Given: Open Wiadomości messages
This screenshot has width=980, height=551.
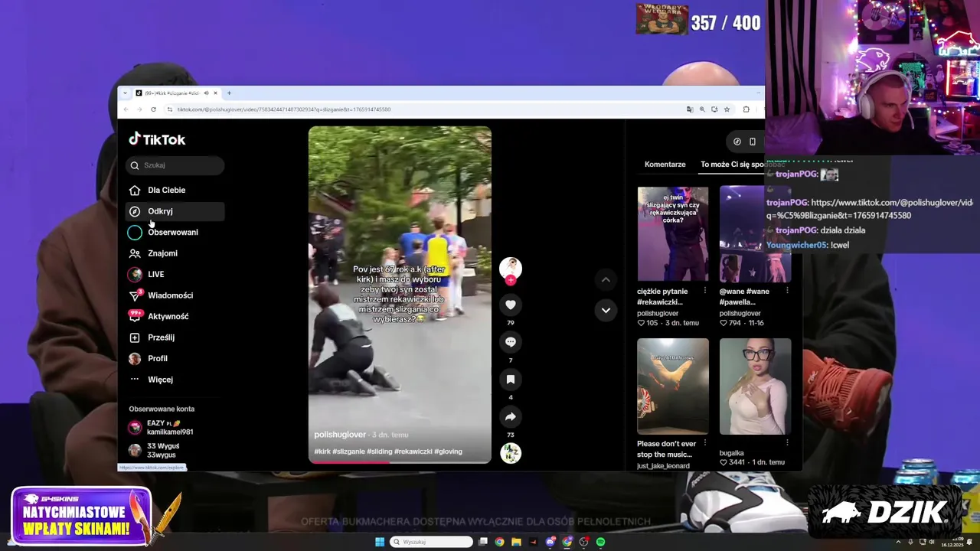Looking at the screenshot, I should [x=175, y=295].
